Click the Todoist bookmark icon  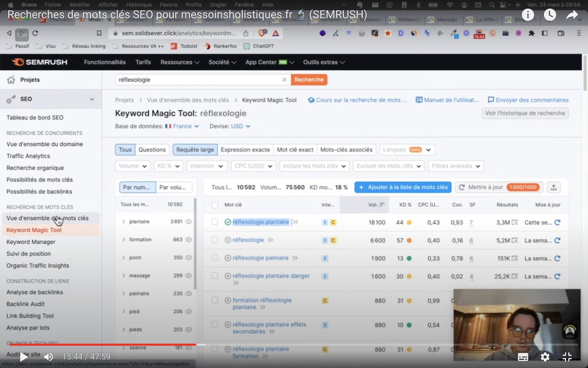(x=174, y=46)
